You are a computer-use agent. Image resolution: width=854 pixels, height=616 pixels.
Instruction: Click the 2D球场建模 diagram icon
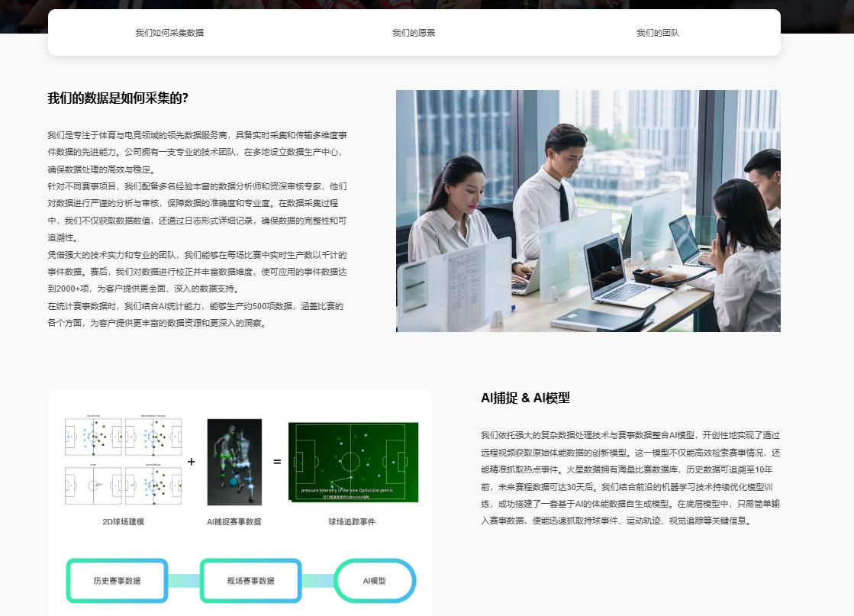click(x=122, y=462)
